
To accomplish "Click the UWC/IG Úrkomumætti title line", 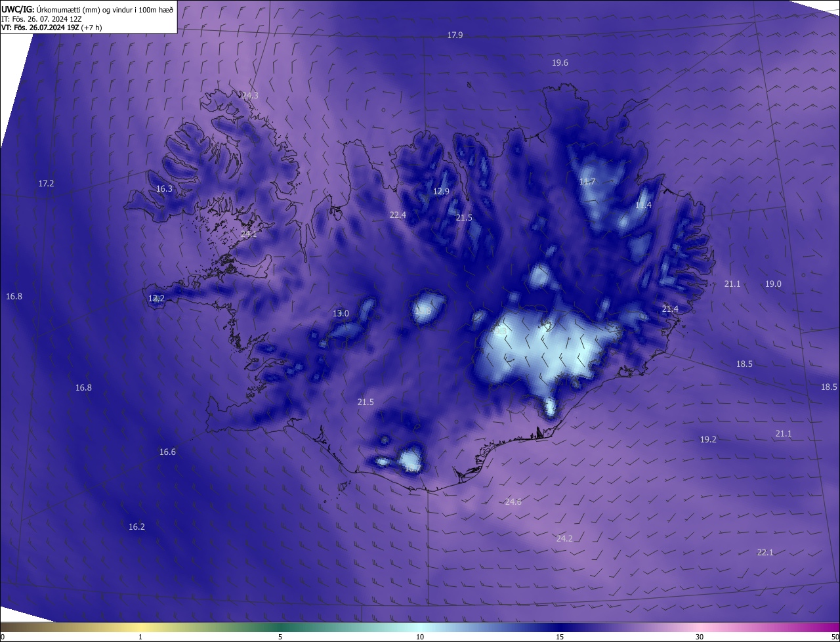I will pyautogui.click(x=88, y=9).
